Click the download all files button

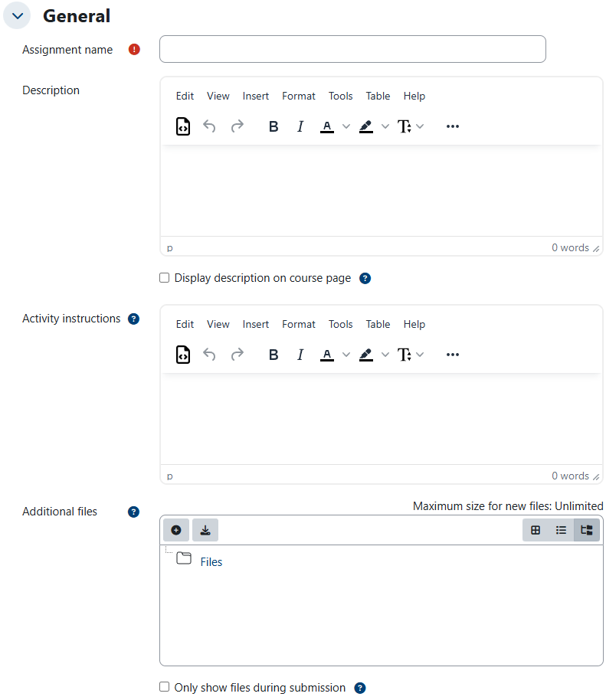205,530
